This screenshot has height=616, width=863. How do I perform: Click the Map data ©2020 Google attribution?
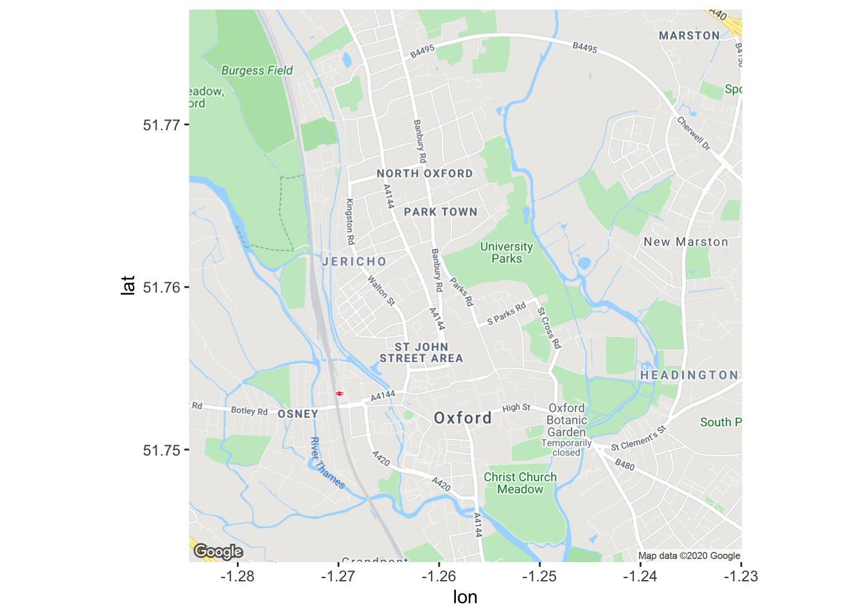(x=689, y=556)
